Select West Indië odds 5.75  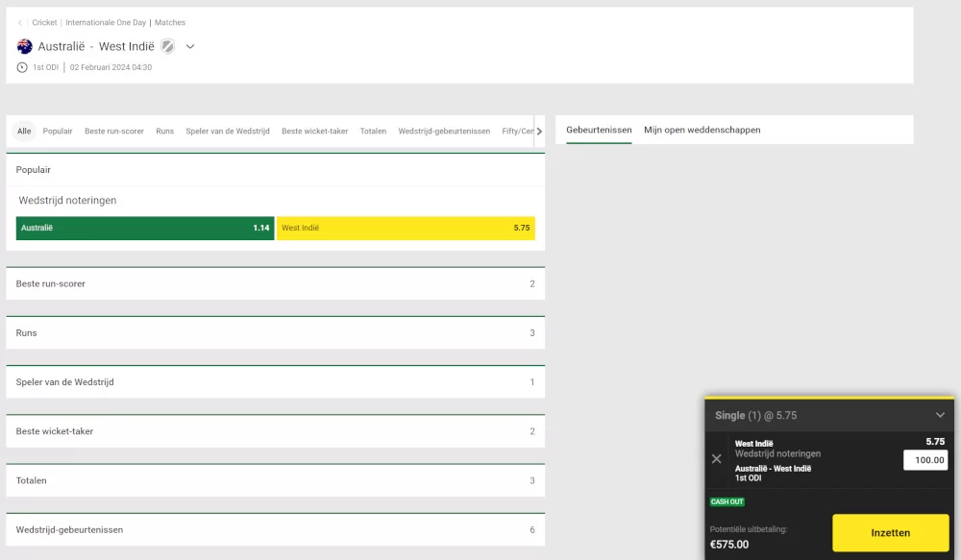(x=406, y=228)
